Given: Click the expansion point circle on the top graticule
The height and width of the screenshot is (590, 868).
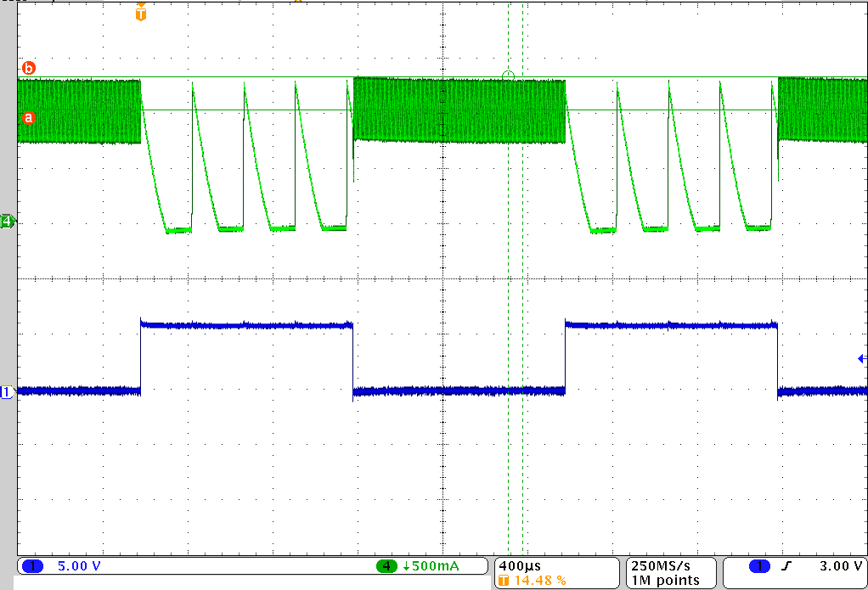Looking at the screenshot, I should pos(509,76).
